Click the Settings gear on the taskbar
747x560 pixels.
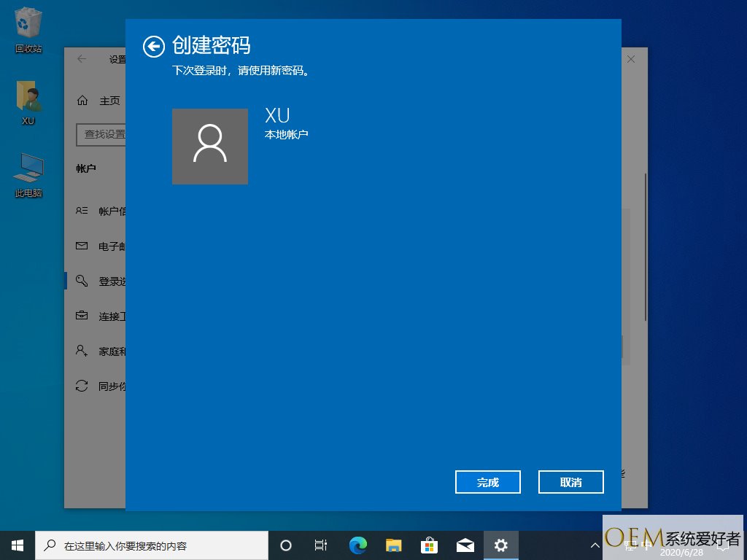pos(500,545)
